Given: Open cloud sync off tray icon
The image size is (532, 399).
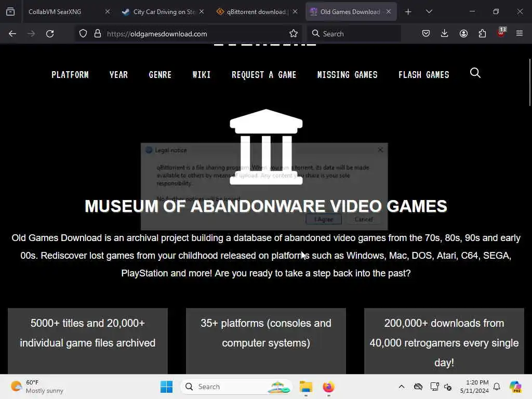Looking at the screenshot, I should coord(418,387).
